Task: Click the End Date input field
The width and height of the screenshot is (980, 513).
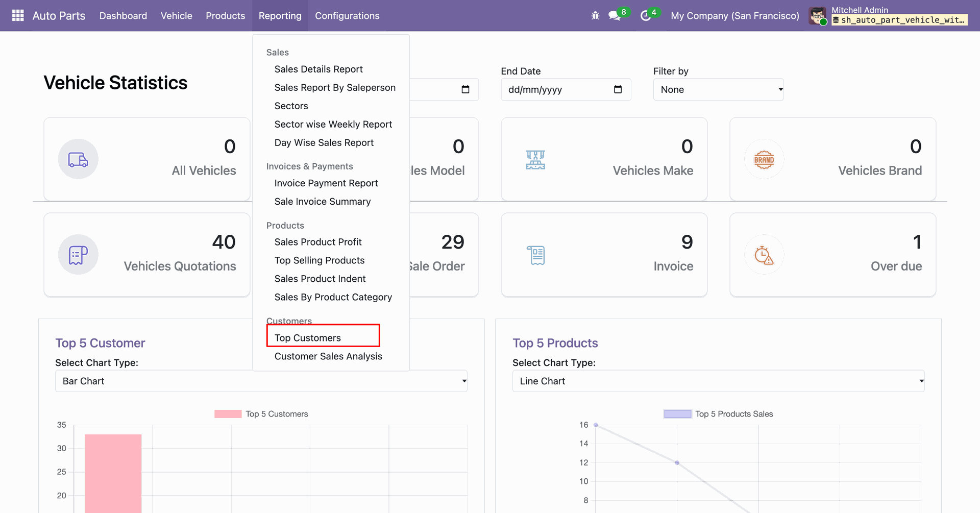Action: (x=566, y=89)
